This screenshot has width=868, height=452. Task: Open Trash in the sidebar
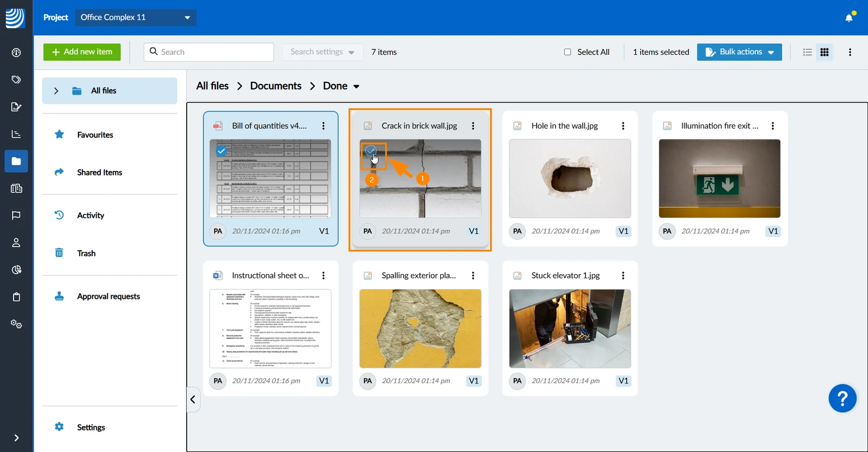point(86,253)
